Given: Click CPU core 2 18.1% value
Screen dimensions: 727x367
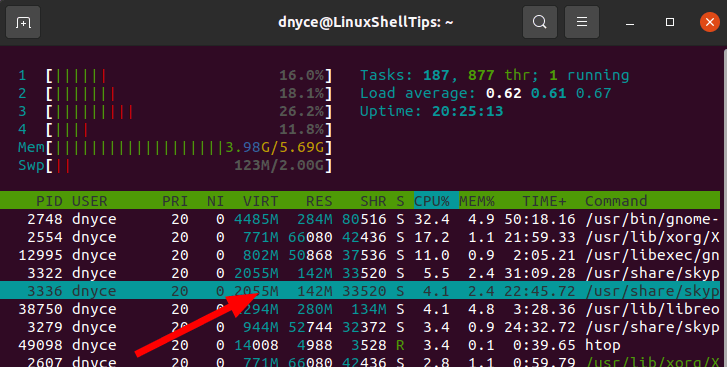Looking at the screenshot, I should (x=301, y=93).
